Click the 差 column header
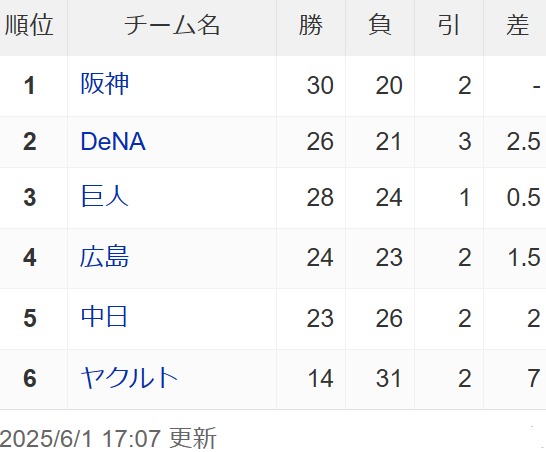Image resolution: width=546 pixels, height=452 pixels. tap(517, 25)
